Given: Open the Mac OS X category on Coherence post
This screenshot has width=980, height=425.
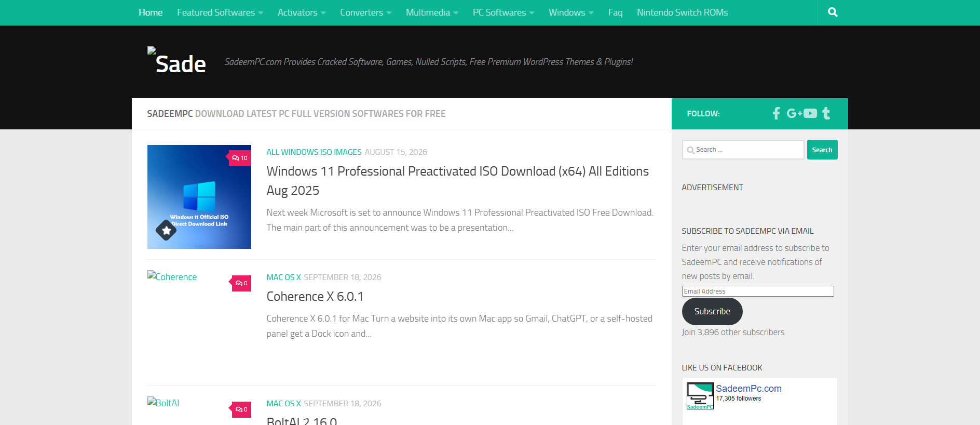Looking at the screenshot, I should click(284, 277).
